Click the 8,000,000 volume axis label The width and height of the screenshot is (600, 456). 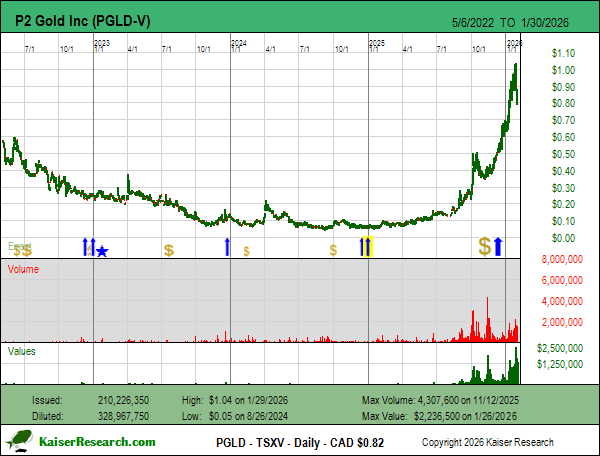[x=562, y=259]
